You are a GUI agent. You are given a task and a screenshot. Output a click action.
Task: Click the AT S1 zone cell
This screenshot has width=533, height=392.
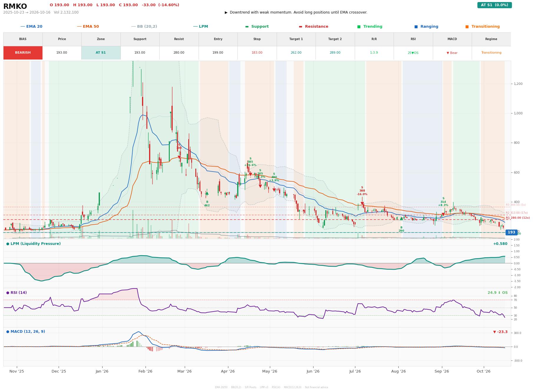coord(101,53)
